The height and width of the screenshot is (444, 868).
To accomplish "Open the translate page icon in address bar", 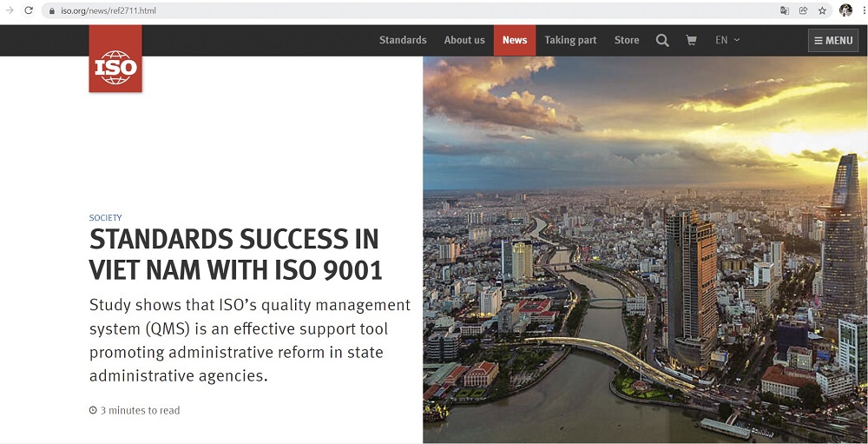I will tap(785, 10).
